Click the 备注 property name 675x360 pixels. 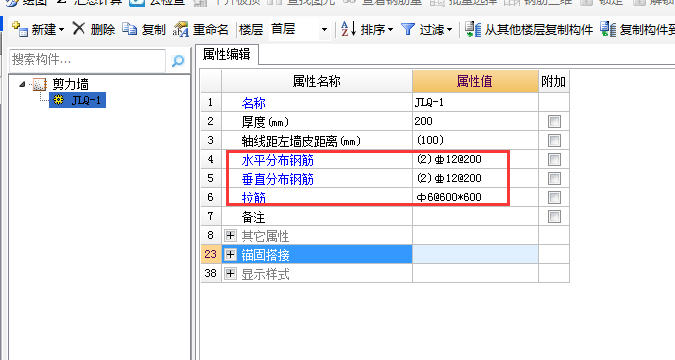[254, 217]
